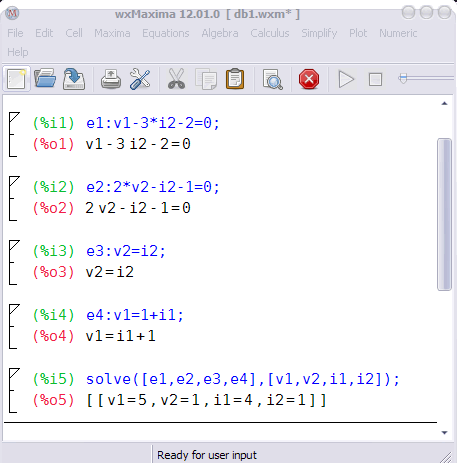Click the animation slider handle
This screenshot has height=463, width=457.
click(403, 79)
